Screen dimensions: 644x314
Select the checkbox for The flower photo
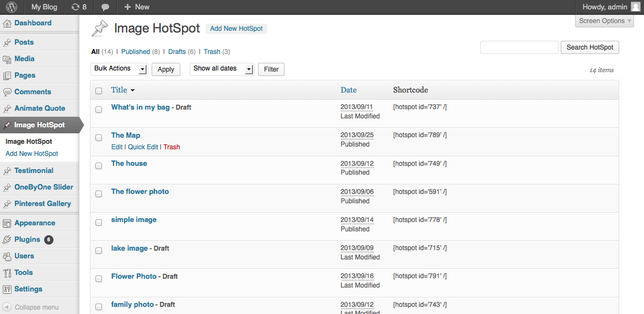tap(99, 194)
